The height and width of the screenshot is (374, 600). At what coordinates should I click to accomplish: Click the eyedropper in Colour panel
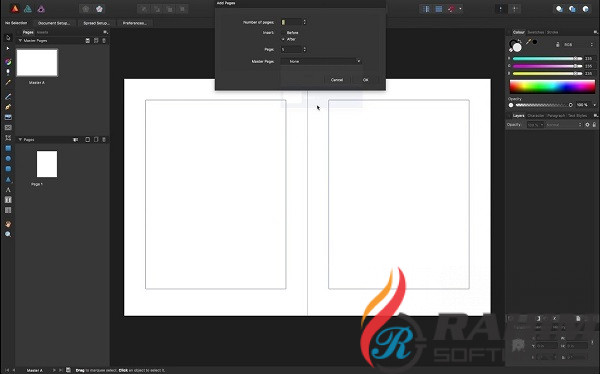tap(528, 42)
